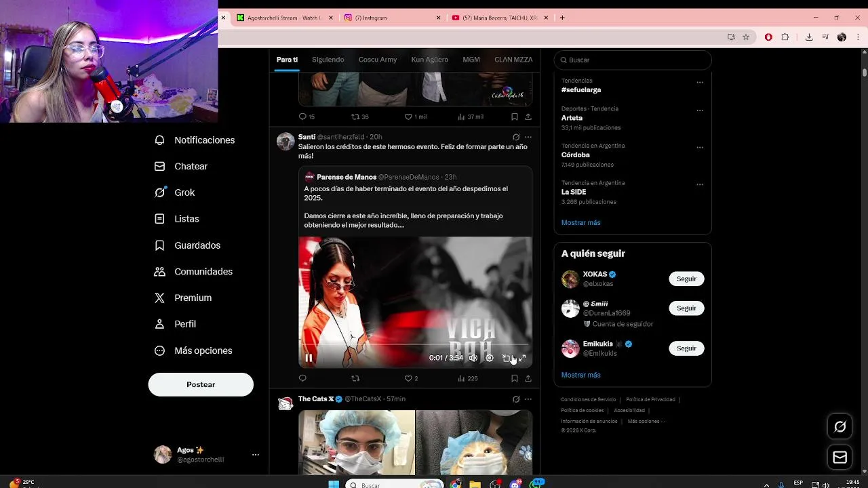Bookmark Santi's post

[515, 378]
